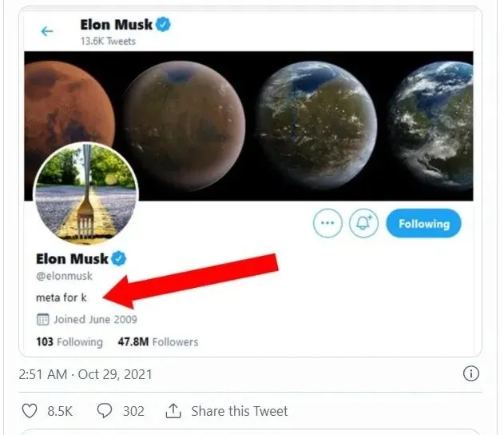504x435 pixels.
Task: Click the Share this Tweet link
Action: (x=239, y=411)
